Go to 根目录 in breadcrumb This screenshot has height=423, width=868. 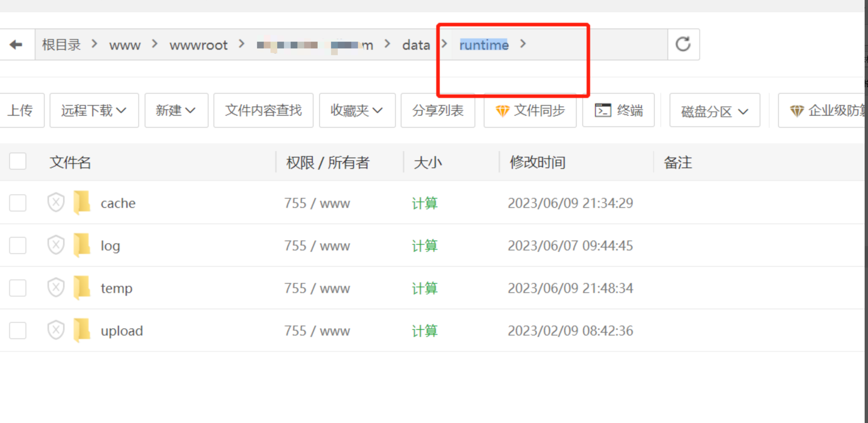tap(61, 44)
